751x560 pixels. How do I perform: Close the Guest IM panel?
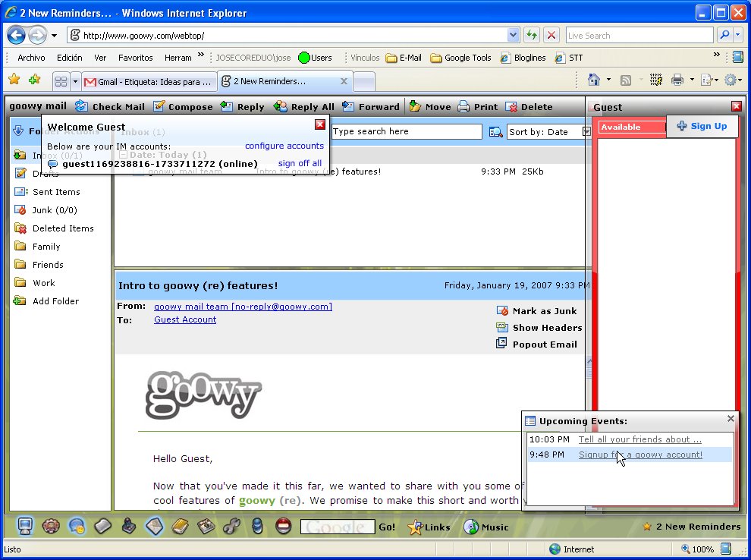tap(737, 106)
